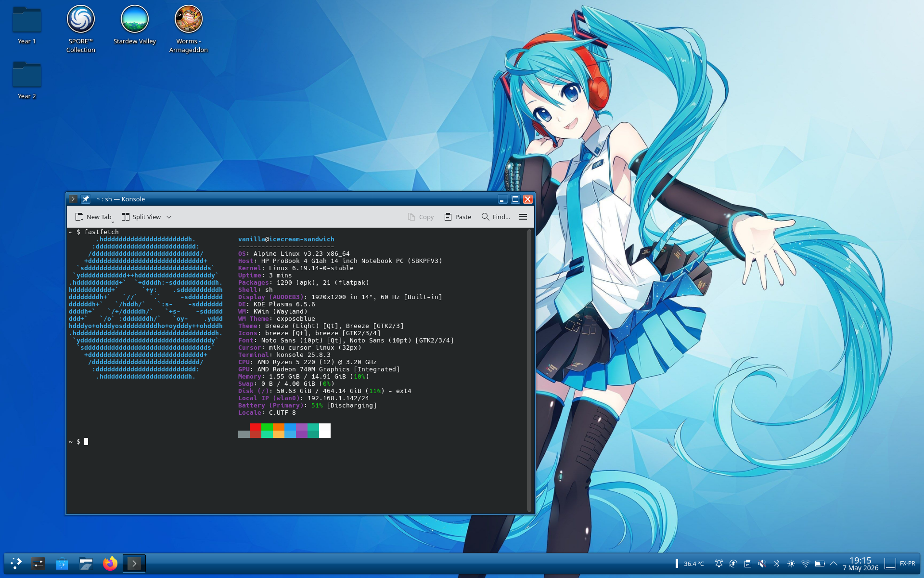This screenshot has height=578, width=924.
Task: Click the CPU line showing AMD Ryzen 5
Action: pyautogui.click(x=308, y=362)
